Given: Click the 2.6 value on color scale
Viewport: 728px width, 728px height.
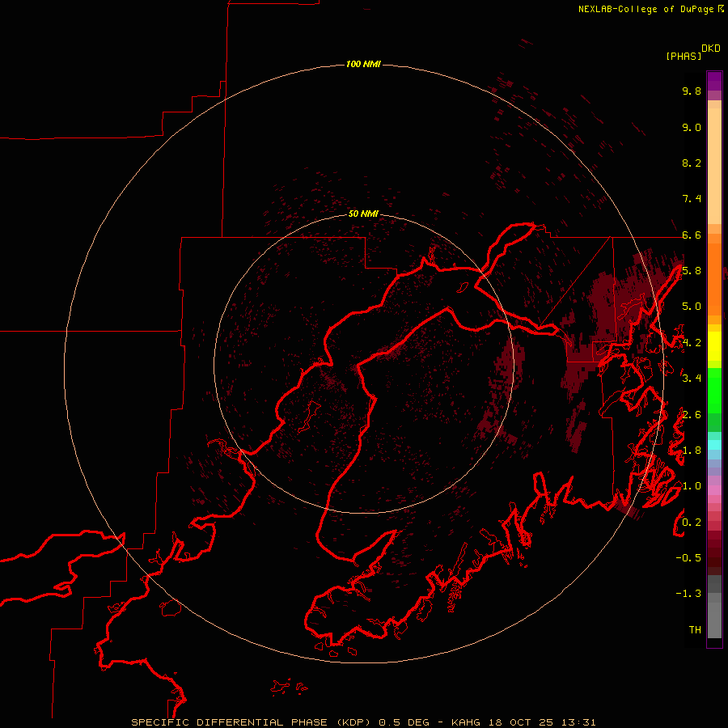Looking at the screenshot, I should [692, 415].
